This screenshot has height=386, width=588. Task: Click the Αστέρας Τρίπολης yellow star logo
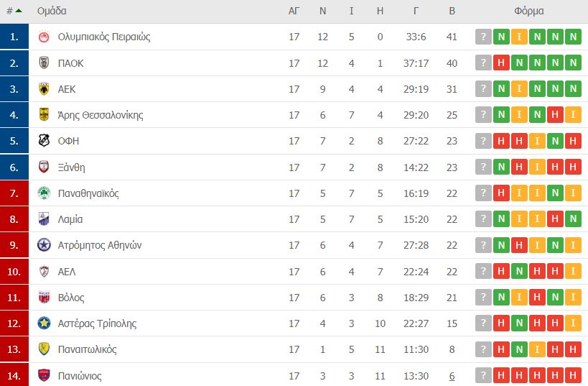(44, 323)
